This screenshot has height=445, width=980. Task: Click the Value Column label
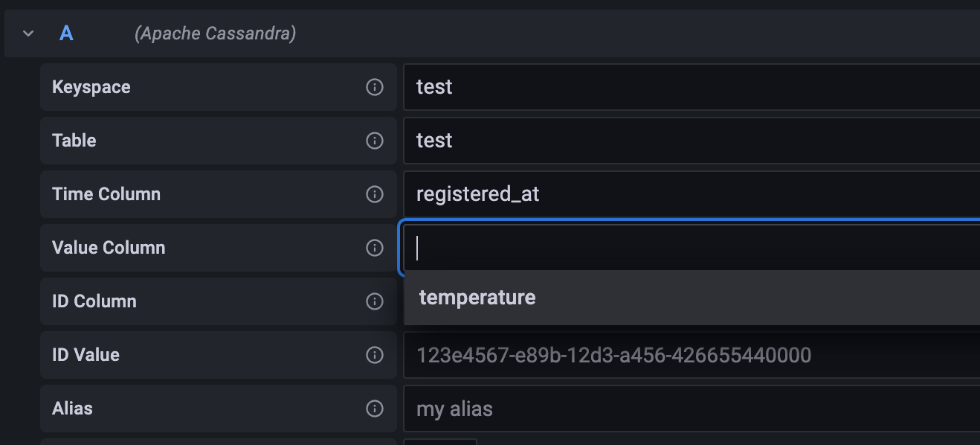click(109, 248)
